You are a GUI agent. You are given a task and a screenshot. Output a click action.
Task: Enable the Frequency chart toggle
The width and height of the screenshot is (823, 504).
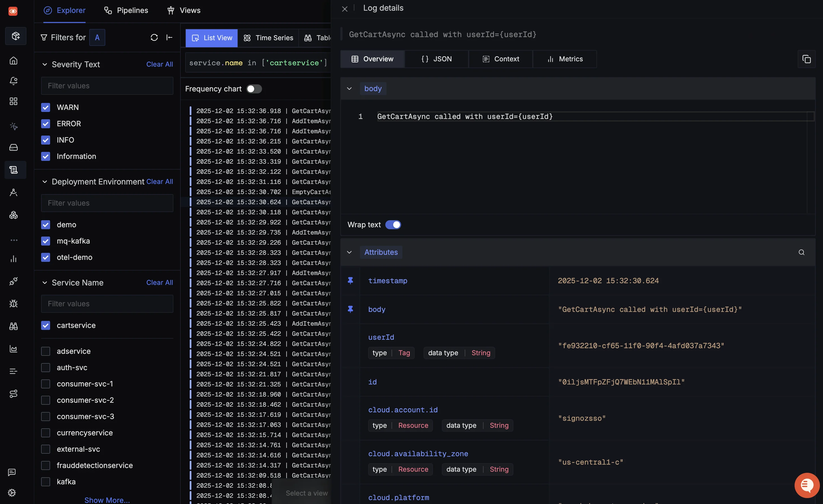point(254,89)
